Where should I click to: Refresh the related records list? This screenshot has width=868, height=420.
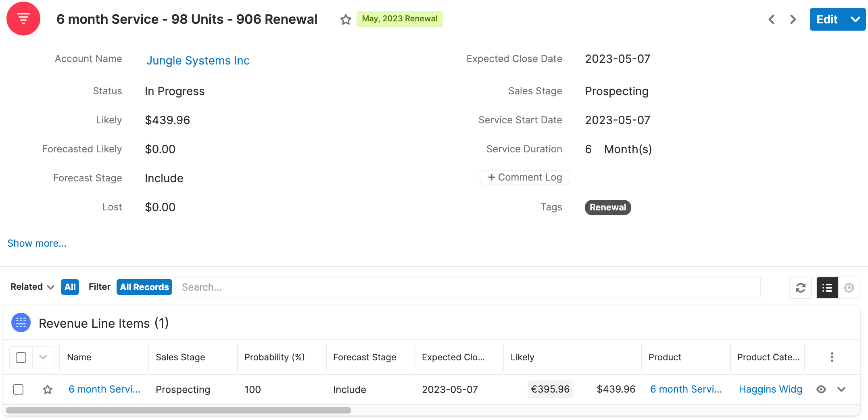coord(800,288)
